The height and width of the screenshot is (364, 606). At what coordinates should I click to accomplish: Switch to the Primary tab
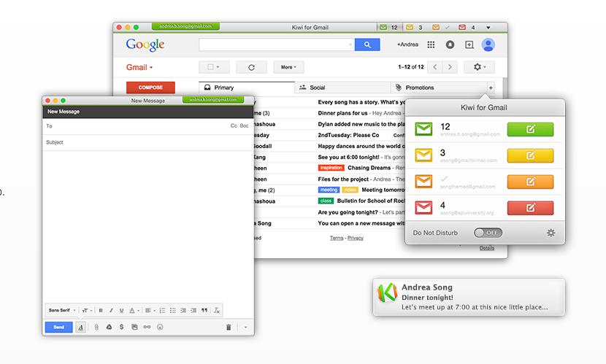click(x=247, y=88)
